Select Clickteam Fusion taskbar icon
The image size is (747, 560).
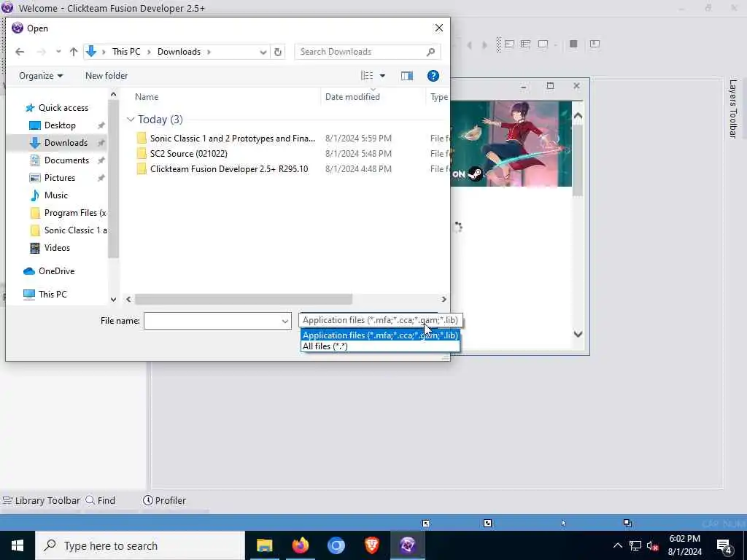[x=407, y=545]
